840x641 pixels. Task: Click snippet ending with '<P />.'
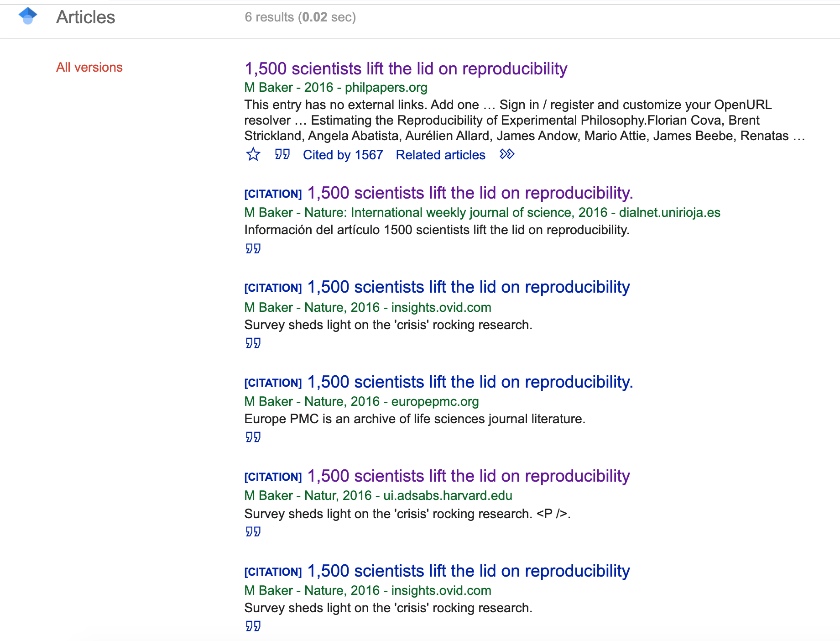pyautogui.click(x=407, y=514)
